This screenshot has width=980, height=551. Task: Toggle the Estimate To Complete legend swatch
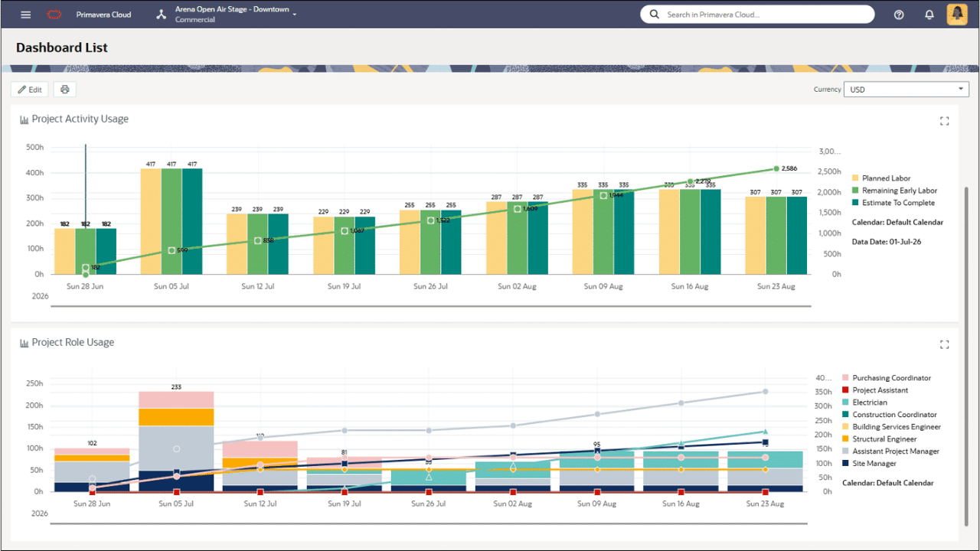855,203
